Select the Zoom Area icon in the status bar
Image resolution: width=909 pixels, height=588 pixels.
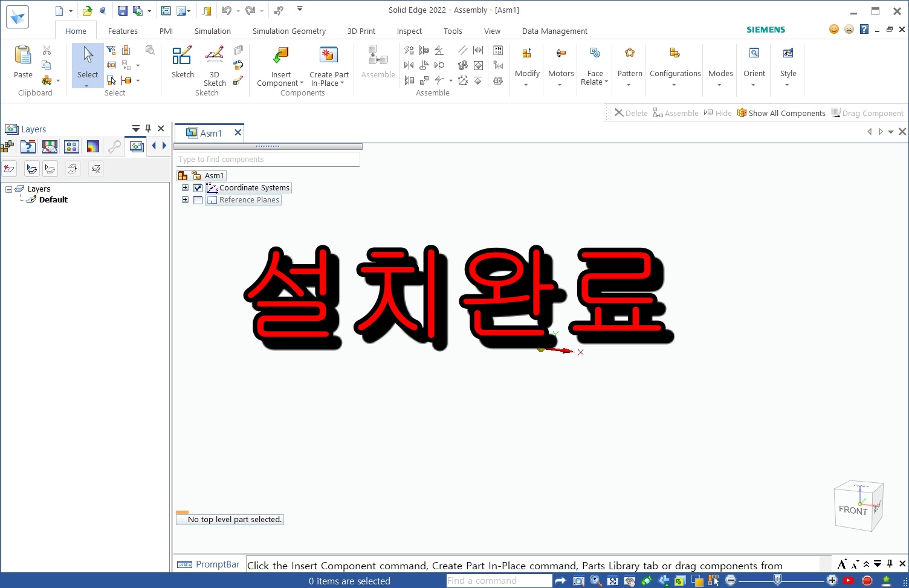[x=578, y=581]
